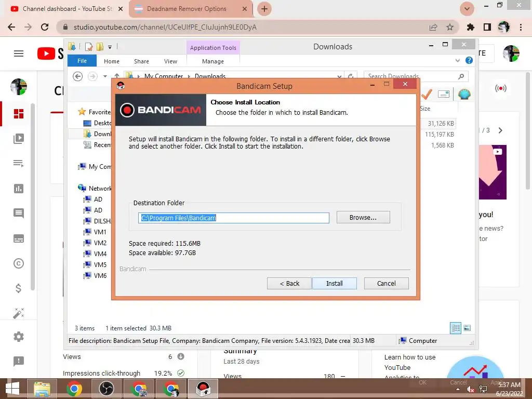Image resolution: width=532 pixels, height=399 pixels.
Task: Open Send feedback in Studio sidebar
Action: [19, 362]
